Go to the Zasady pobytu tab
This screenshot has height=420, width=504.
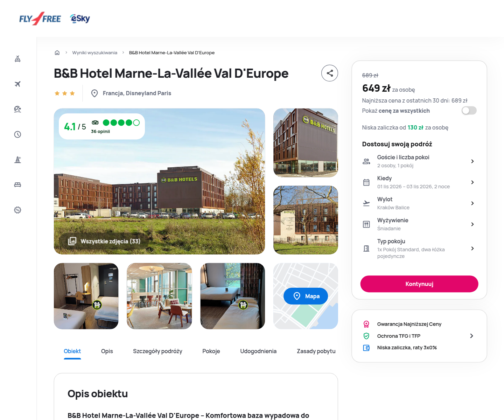coord(316,351)
